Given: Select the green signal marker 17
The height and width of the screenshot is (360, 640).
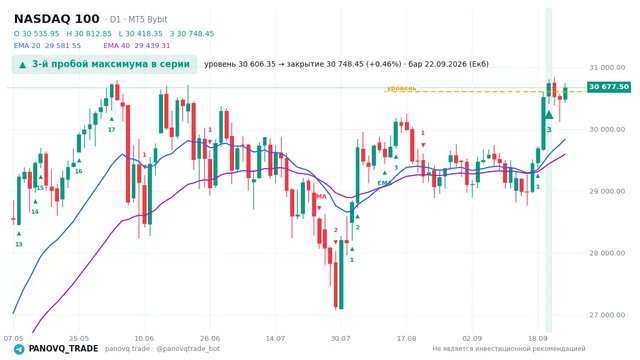Looking at the screenshot, I should coord(111,129).
